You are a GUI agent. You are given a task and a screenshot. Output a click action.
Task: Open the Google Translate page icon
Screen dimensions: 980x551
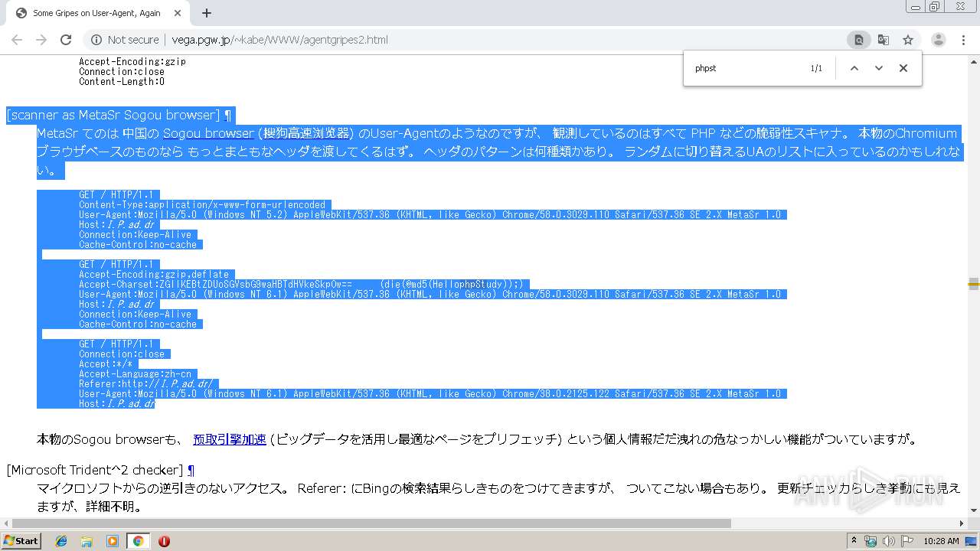pyautogui.click(x=884, y=40)
